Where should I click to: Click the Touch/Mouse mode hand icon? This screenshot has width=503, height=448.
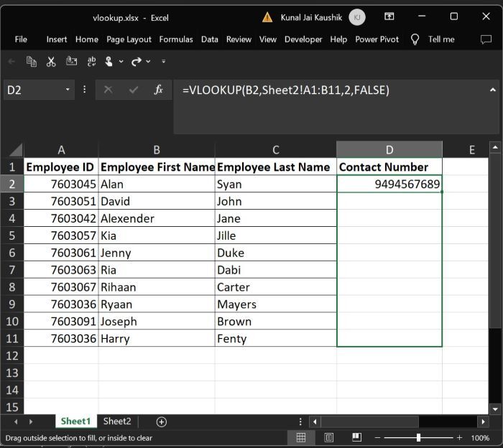coord(109,61)
